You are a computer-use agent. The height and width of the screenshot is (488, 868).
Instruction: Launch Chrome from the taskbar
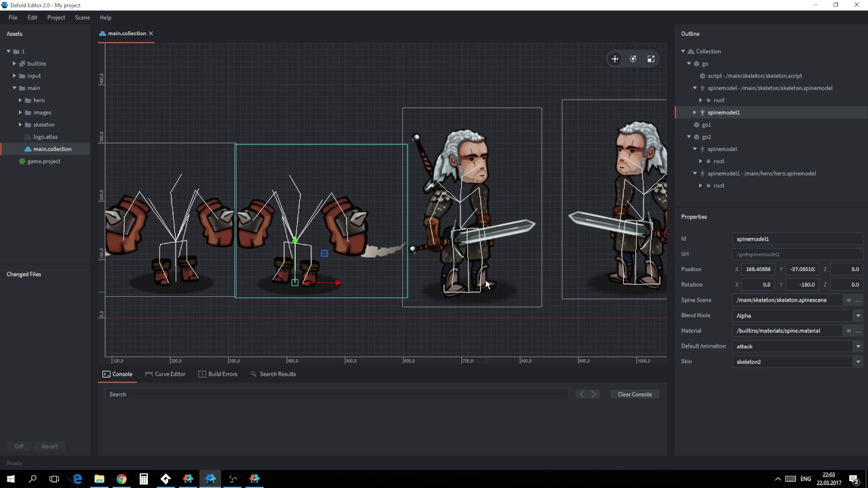121,479
